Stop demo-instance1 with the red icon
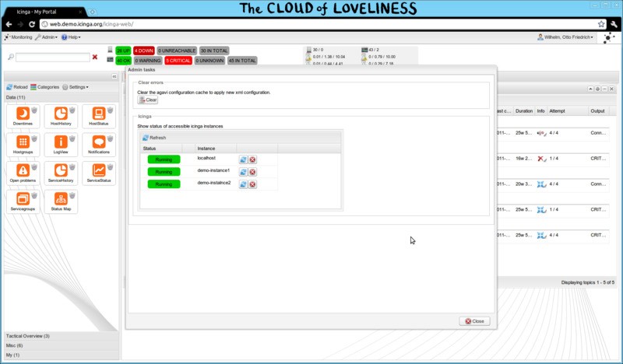Screen dimensions: 623x364 coord(252,172)
